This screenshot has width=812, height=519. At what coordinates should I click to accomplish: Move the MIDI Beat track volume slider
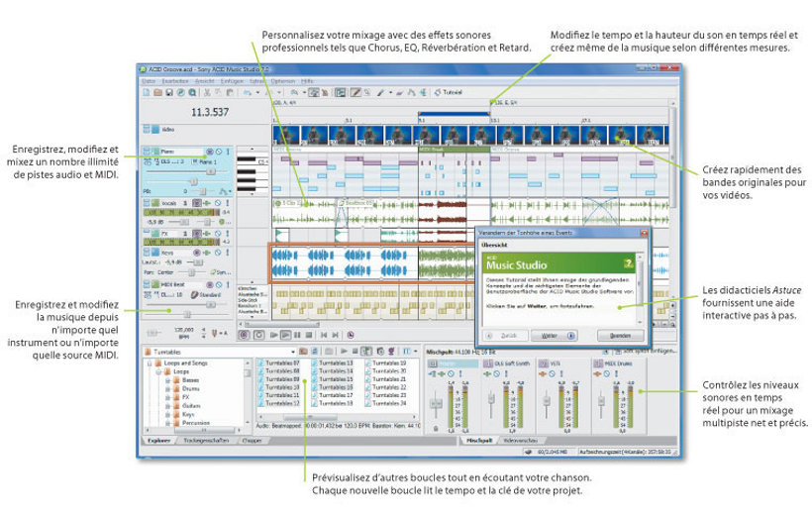coord(211,304)
